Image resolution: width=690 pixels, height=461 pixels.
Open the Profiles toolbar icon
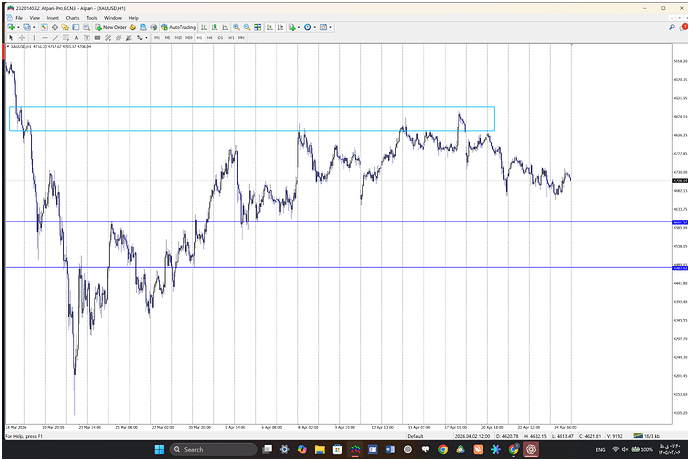tap(27, 27)
